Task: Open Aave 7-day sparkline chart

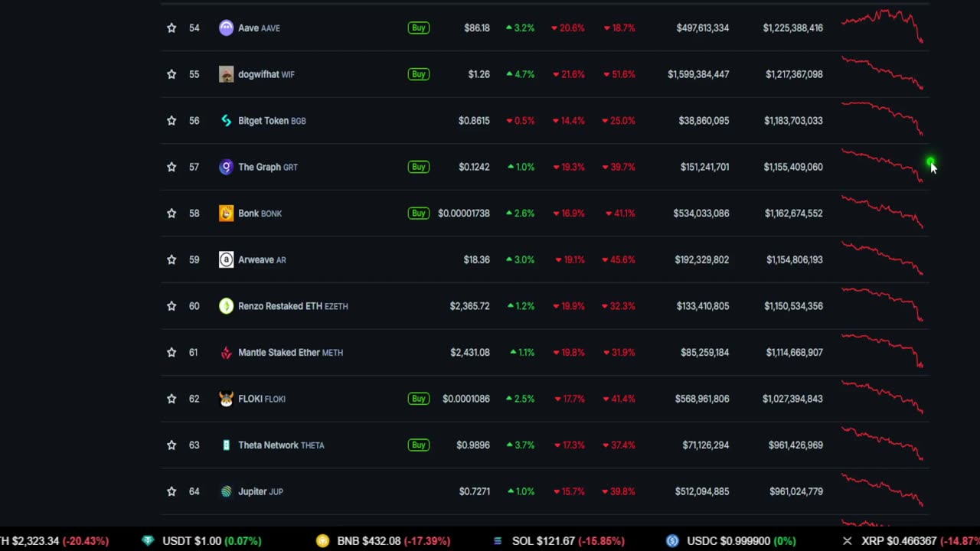Action: [x=882, y=26]
